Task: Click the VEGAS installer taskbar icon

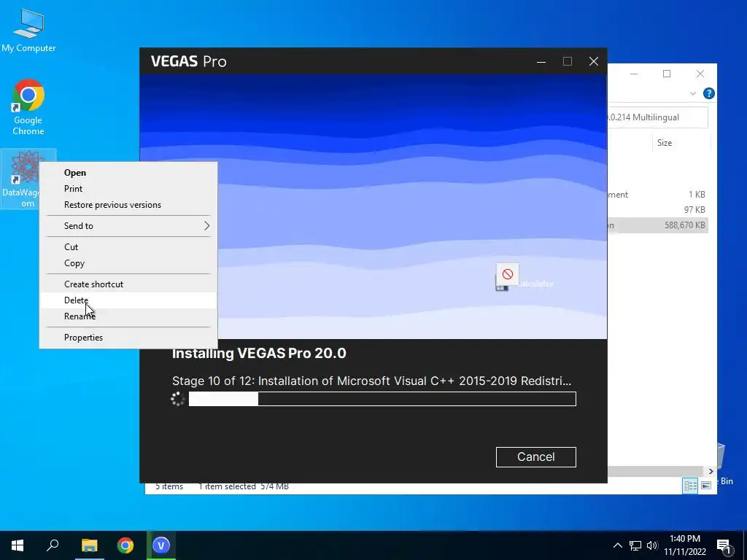Action: pyautogui.click(x=161, y=545)
